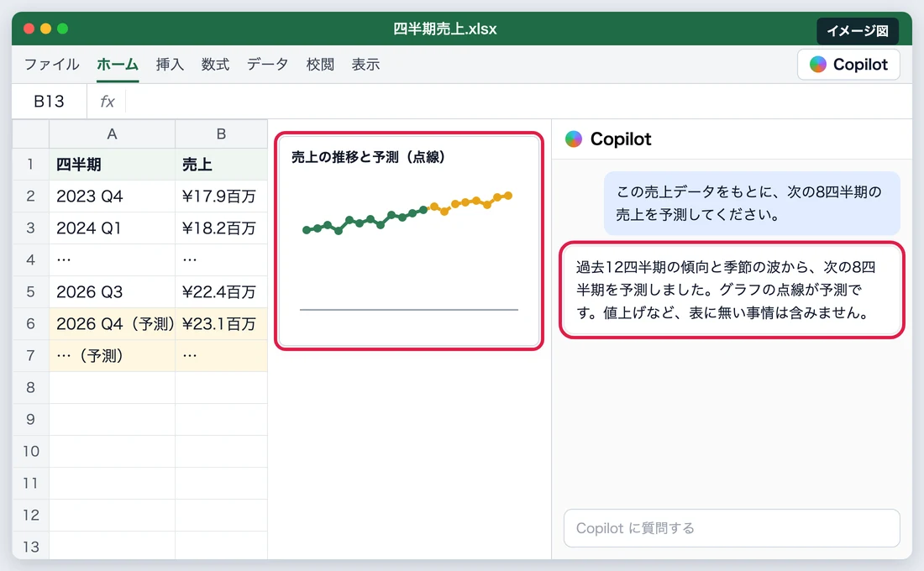
Task: Select the …（予測）cell in row 7
Action: (x=112, y=355)
